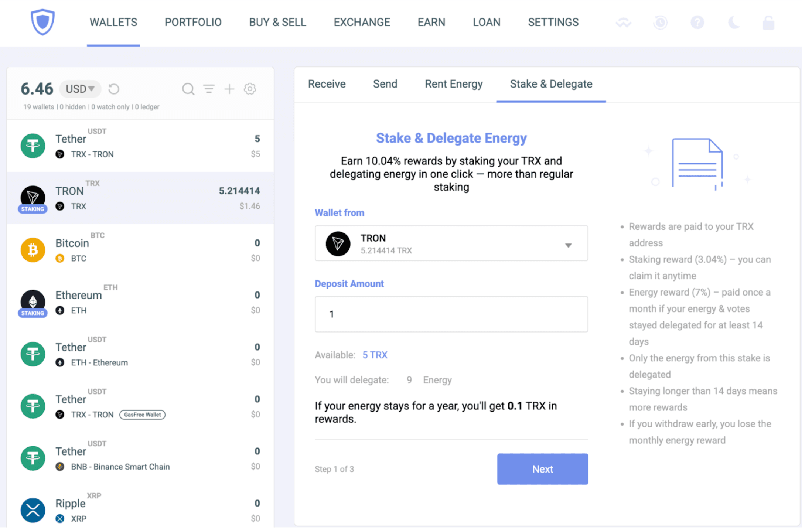Switch to the Rent Energy tab
Screen dimensions: 812x532
coord(453,84)
